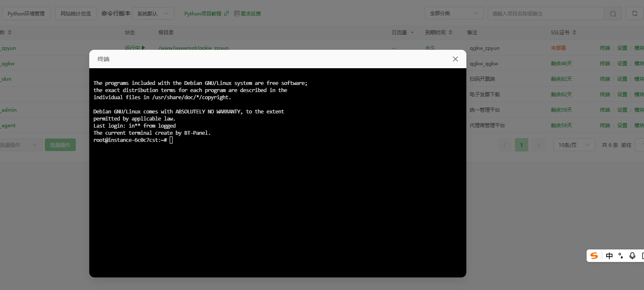This screenshot has width=644, height=290.
Task: Click the _zpyun project name
Action: tap(8, 48)
